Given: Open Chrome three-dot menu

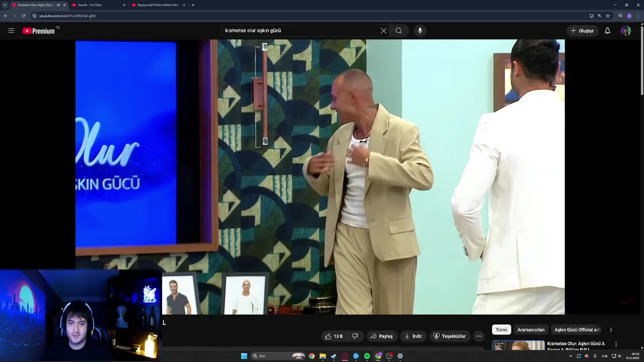Looking at the screenshot, I should point(638,16).
